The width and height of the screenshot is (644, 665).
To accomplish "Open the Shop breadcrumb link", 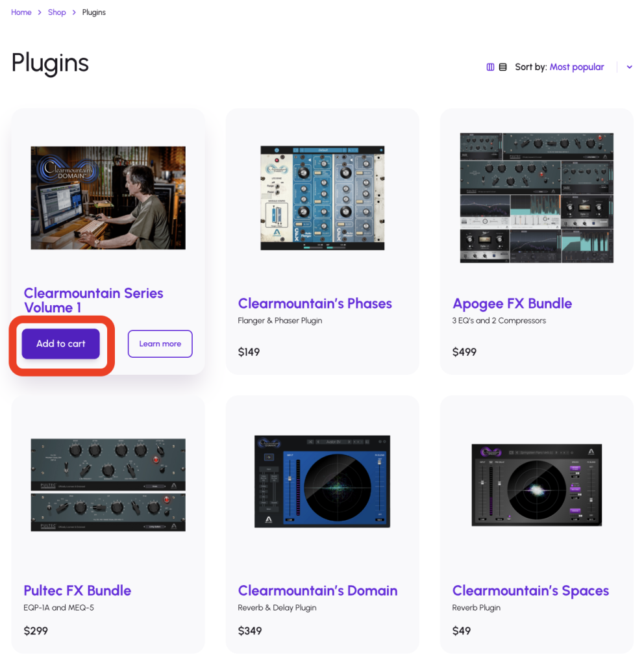I will (57, 12).
